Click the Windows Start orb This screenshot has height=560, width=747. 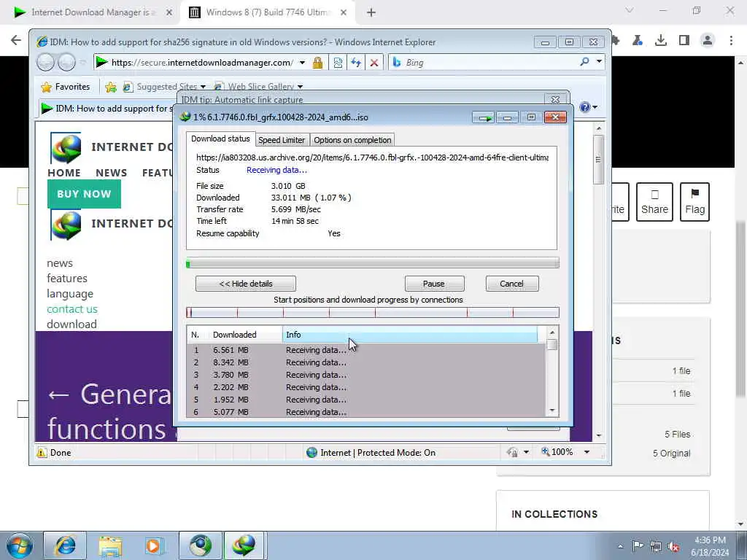20,545
